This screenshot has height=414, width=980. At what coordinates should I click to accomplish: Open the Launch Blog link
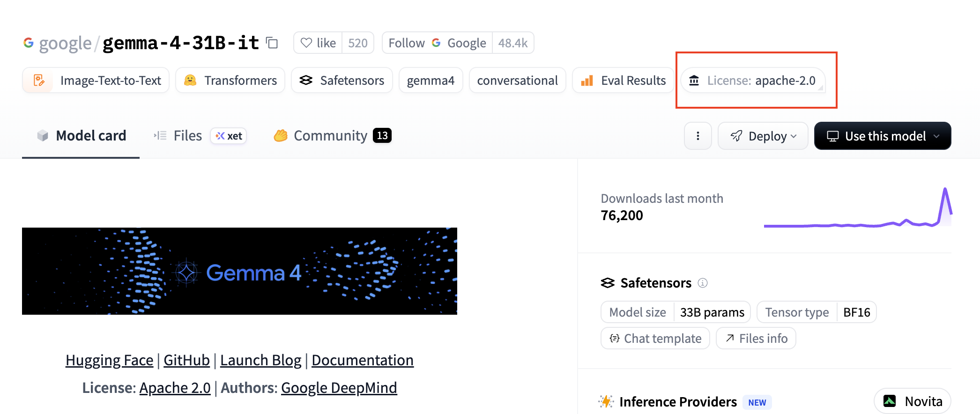pyautogui.click(x=260, y=360)
